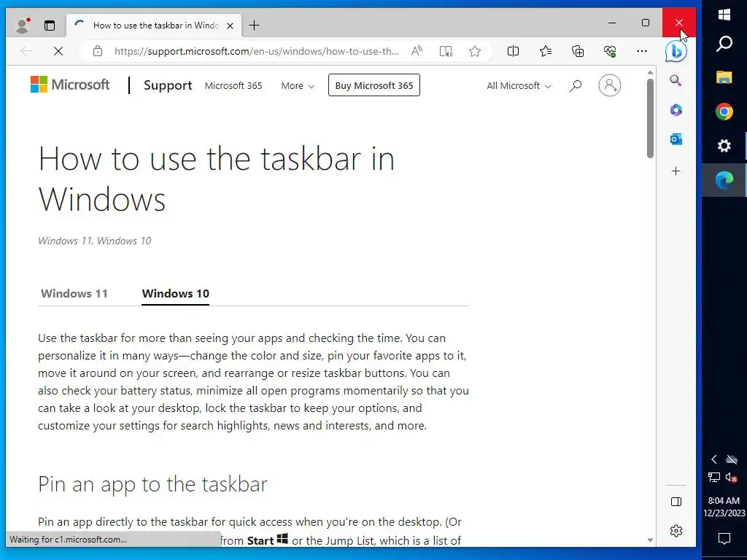Click the Microsoft Edge taskbar icon
747x560 pixels.
click(724, 180)
